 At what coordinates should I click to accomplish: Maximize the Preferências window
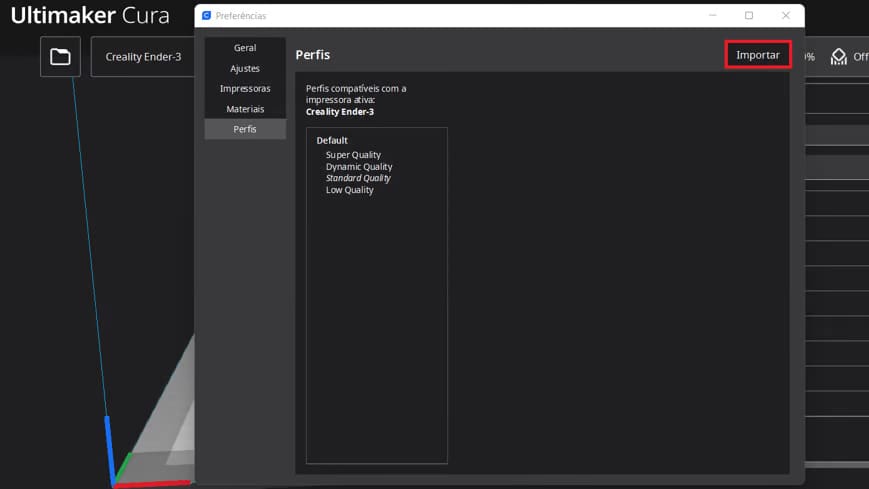pyautogui.click(x=749, y=16)
